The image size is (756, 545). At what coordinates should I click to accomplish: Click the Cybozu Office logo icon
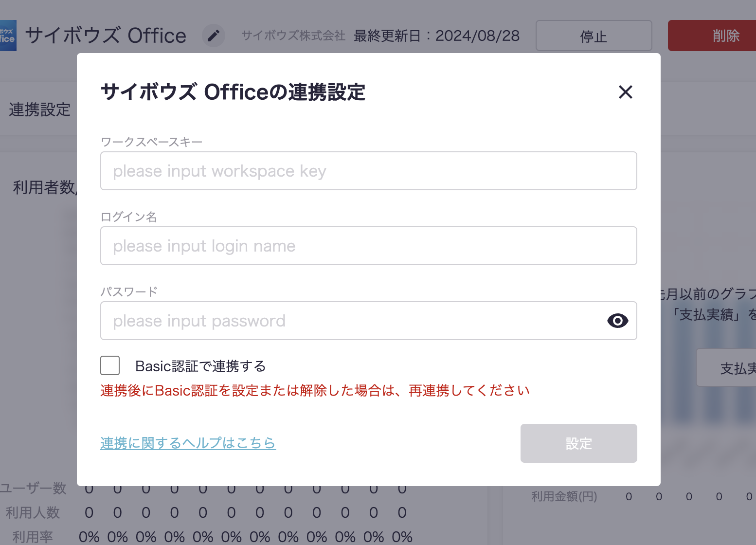8,36
